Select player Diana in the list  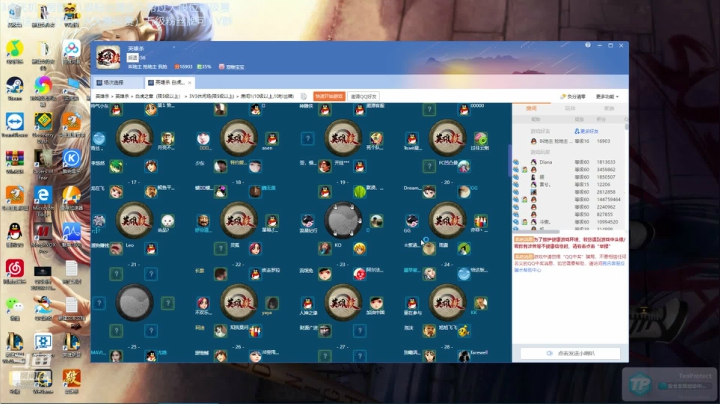pyautogui.click(x=568, y=162)
